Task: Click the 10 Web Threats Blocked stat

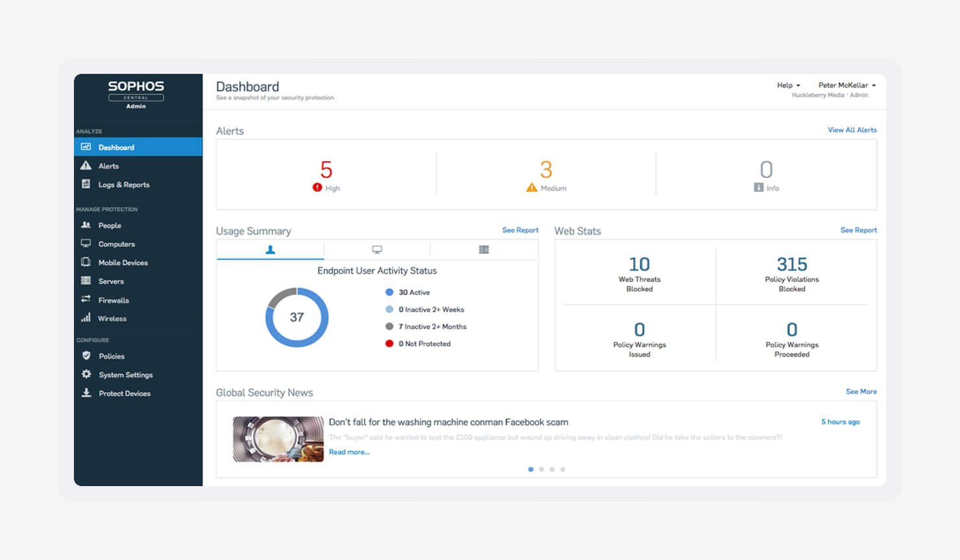Action: point(639,274)
